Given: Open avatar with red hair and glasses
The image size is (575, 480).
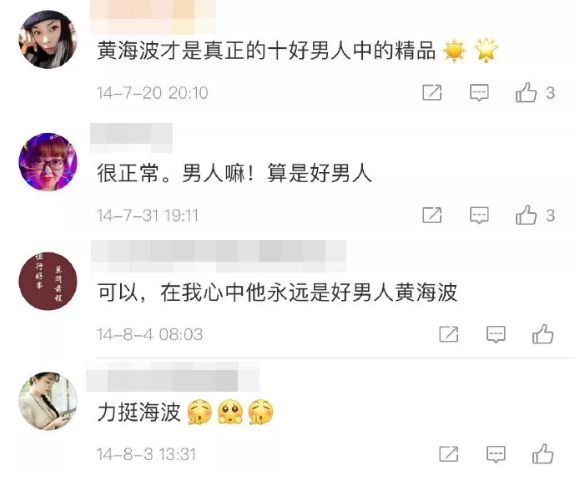Looking at the screenshot, I should coord(48,162).
